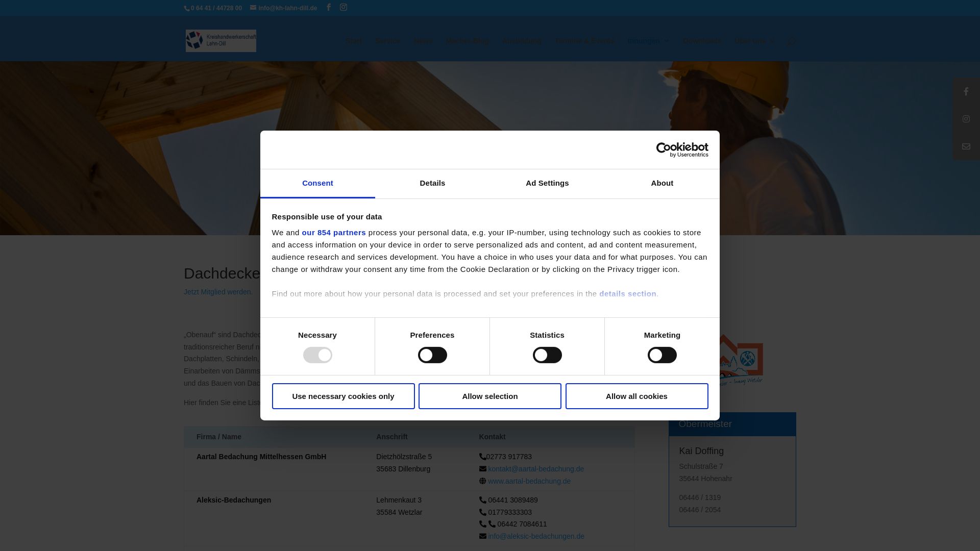Viewport: 980px width, 551px height.
Task: Click phone icon next to 01779333303
Action: coord(482,512)
